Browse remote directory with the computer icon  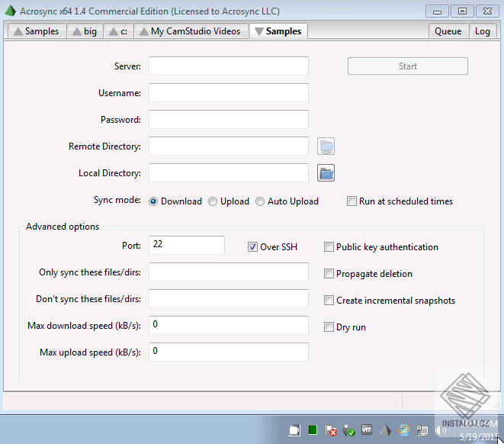coord(326,146)
